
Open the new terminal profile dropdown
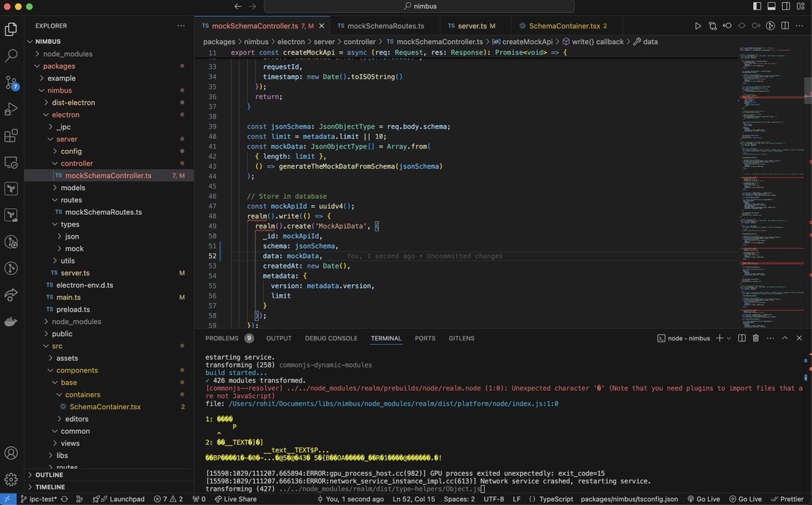click(x=729, y=338)
